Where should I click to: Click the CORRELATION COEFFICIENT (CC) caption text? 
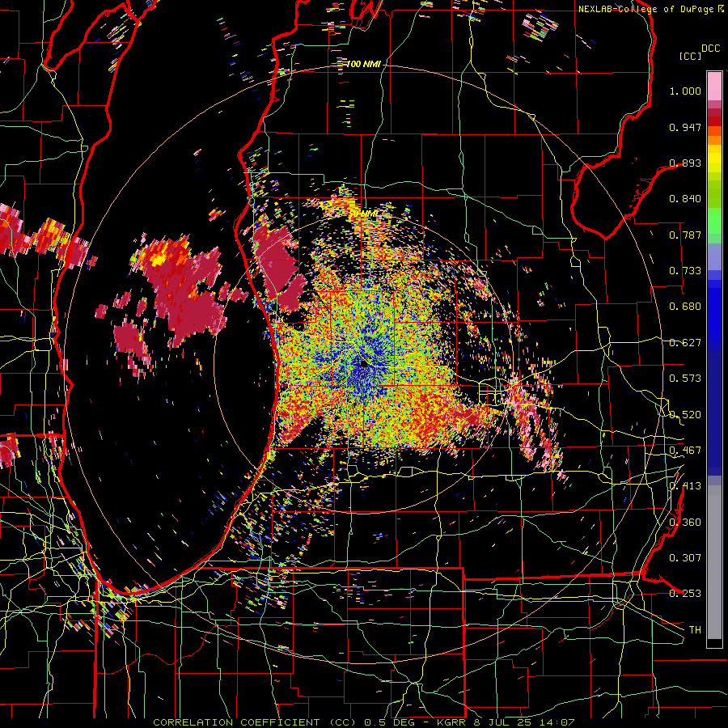255,722
